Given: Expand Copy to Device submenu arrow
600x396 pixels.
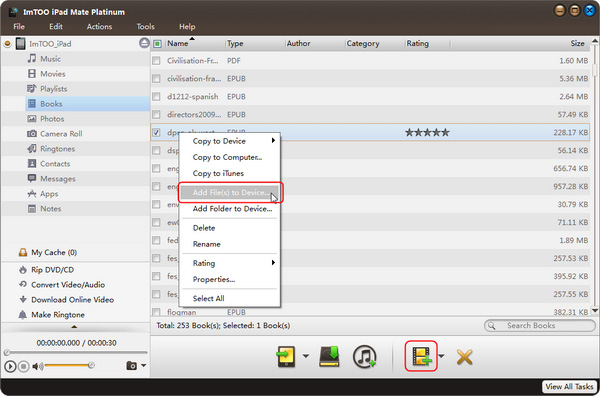Looking at the screenshot, I should (x=273, y=140).
